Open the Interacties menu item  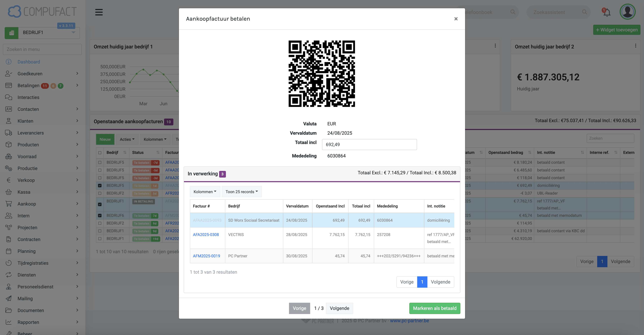(x=28, y=97)
